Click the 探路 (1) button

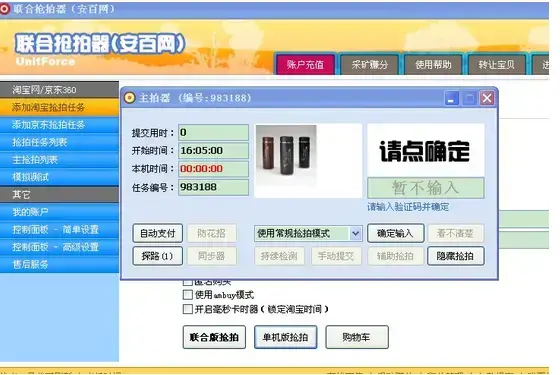158,256
